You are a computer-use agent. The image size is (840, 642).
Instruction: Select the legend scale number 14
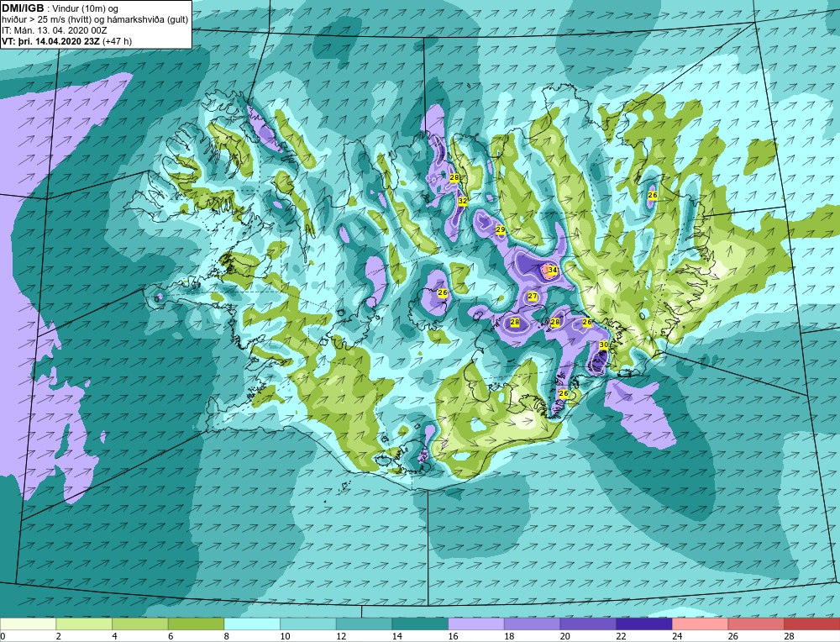tap(397, 637)
